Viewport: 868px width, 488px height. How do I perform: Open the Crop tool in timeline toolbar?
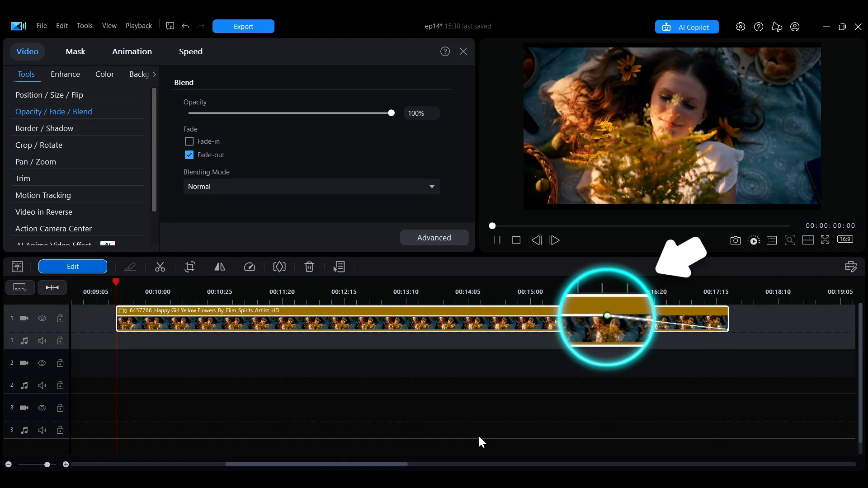pyautogui.click(x=190, y=267)
